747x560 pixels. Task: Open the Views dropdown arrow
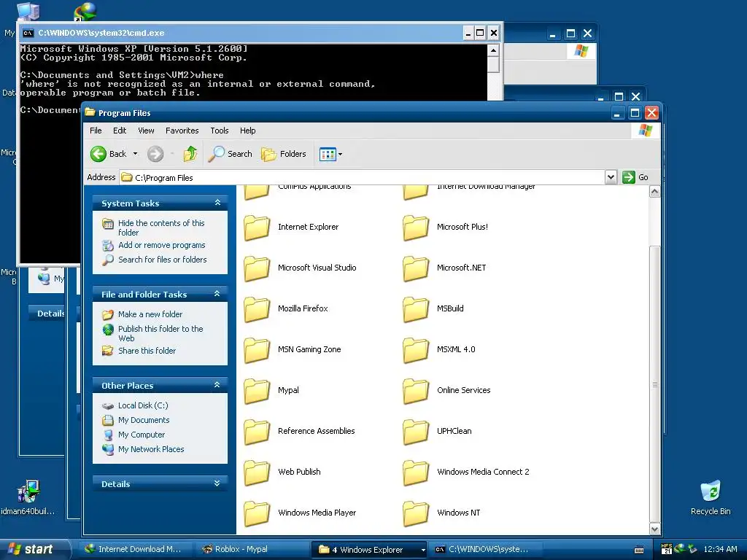pos(340,155)
